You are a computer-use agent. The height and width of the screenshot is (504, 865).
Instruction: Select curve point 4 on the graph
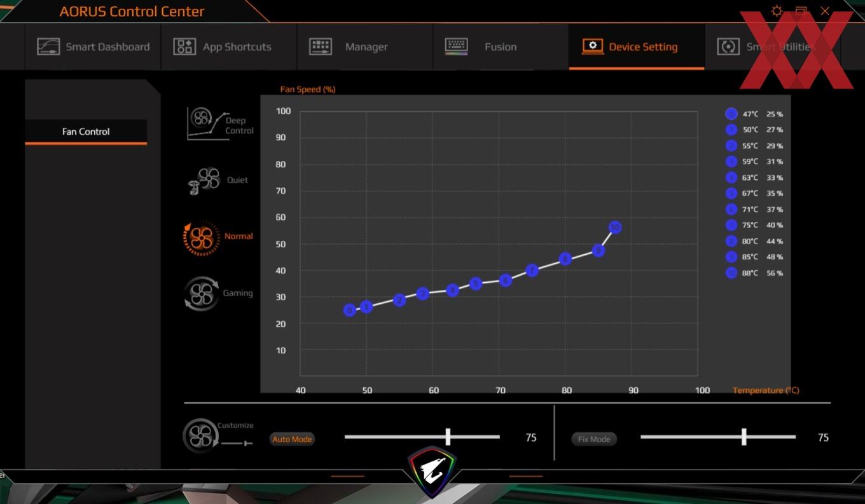coord(453,290)
